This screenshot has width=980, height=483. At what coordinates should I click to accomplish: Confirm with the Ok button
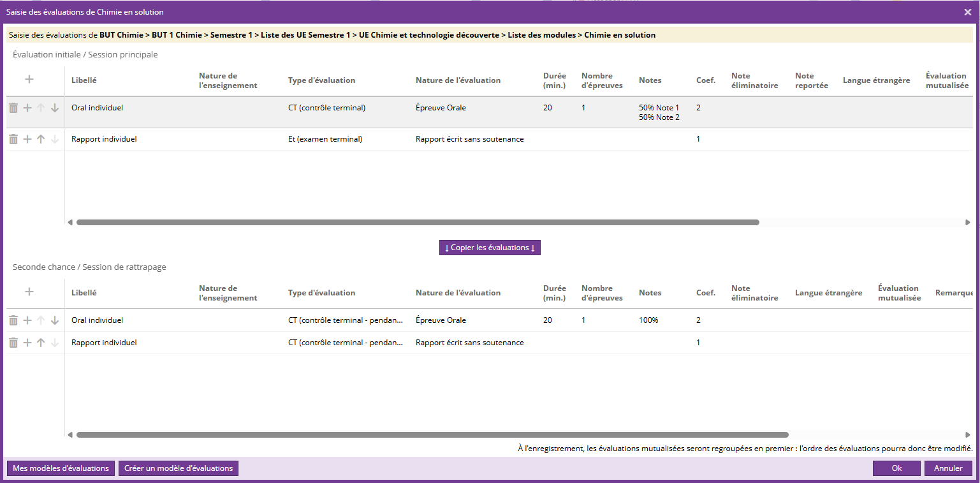click(x=896, y=468)
